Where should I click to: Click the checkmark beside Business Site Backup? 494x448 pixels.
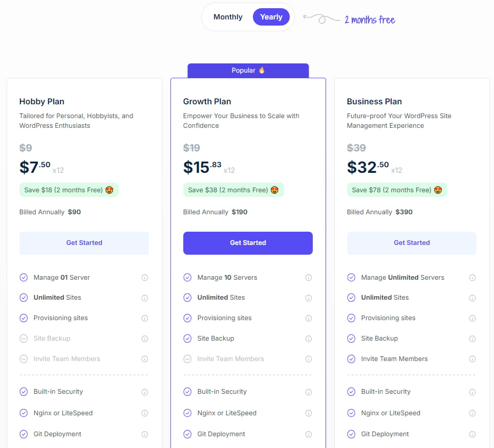[x=351, y=339]
